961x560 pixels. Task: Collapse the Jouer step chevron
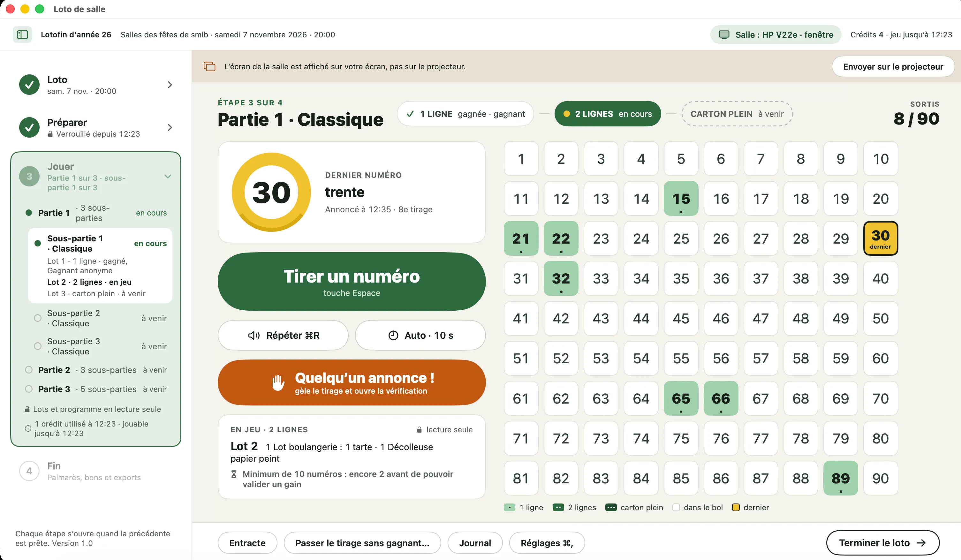coord(168,176)
